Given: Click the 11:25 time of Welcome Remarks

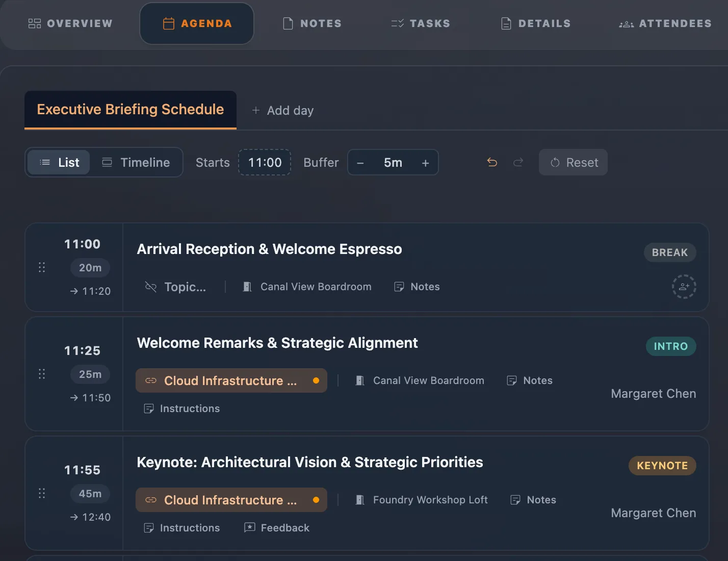Looking at the screenshot, I should pos(82,351).
